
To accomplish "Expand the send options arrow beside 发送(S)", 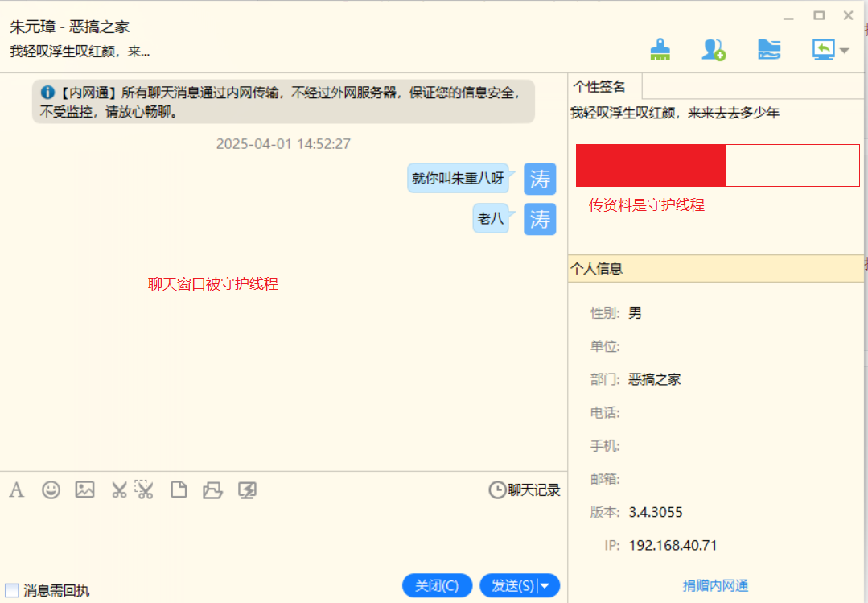I will coord(545,586).
